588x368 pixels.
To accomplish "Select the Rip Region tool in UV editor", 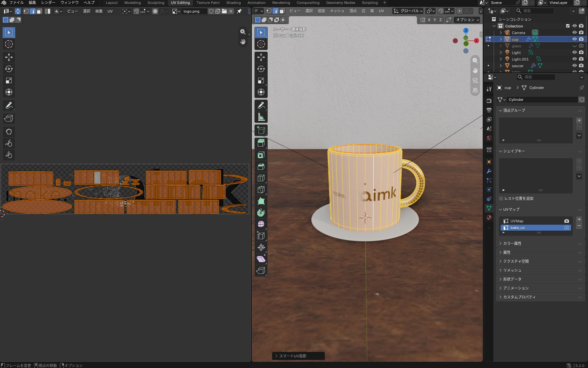I will (x=9, y=118).
